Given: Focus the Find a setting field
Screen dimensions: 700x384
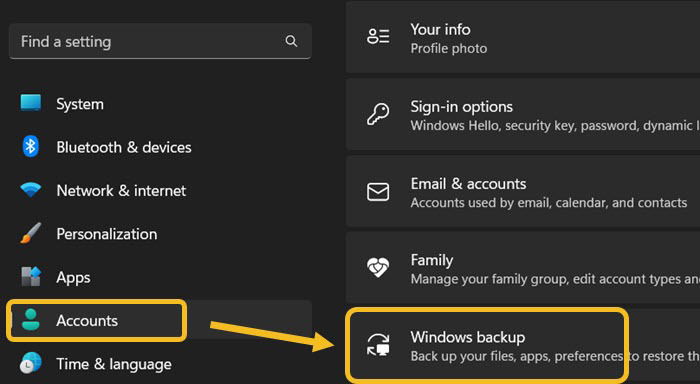Looking at the screenshot, I should tap(160, 41).
